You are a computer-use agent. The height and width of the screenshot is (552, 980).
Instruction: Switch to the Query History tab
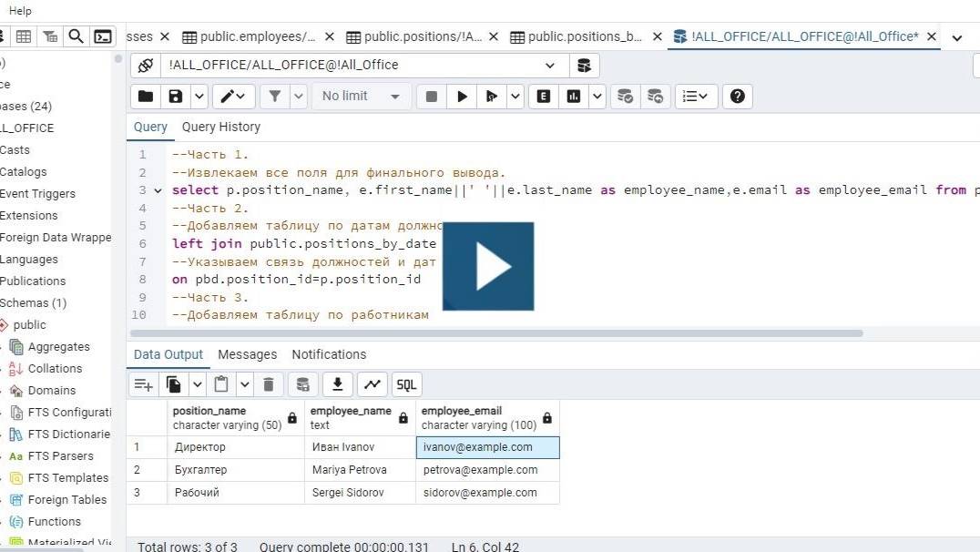pos(221,127)
